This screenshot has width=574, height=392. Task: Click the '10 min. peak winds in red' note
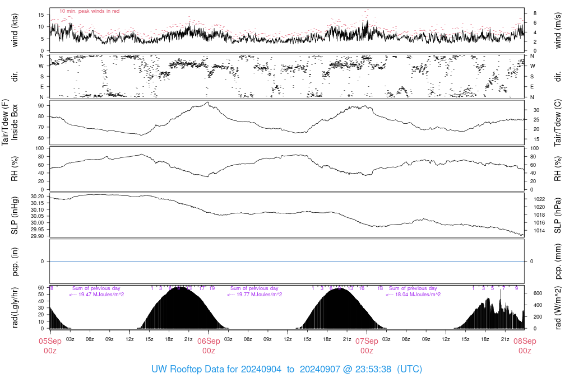coord(89,11)
